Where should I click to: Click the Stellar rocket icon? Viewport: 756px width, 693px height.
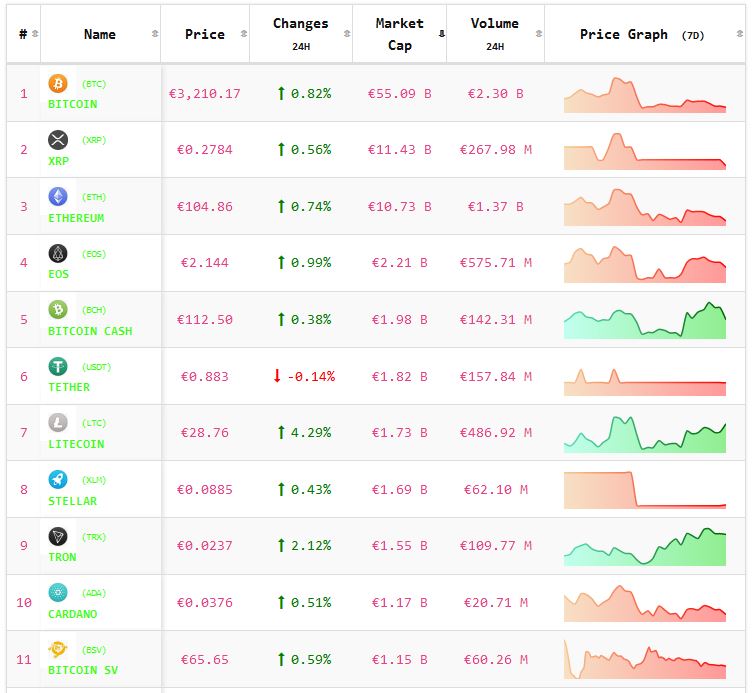point(57,480)
